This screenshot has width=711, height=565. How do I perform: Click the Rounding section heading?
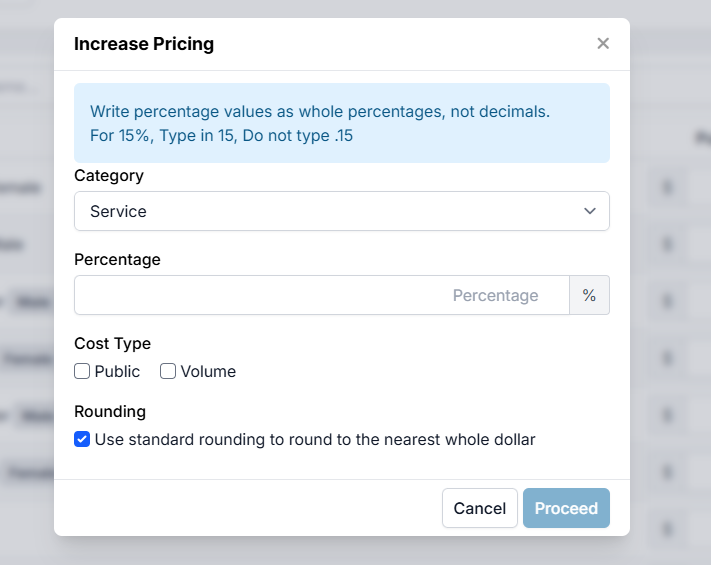(110, 412)
